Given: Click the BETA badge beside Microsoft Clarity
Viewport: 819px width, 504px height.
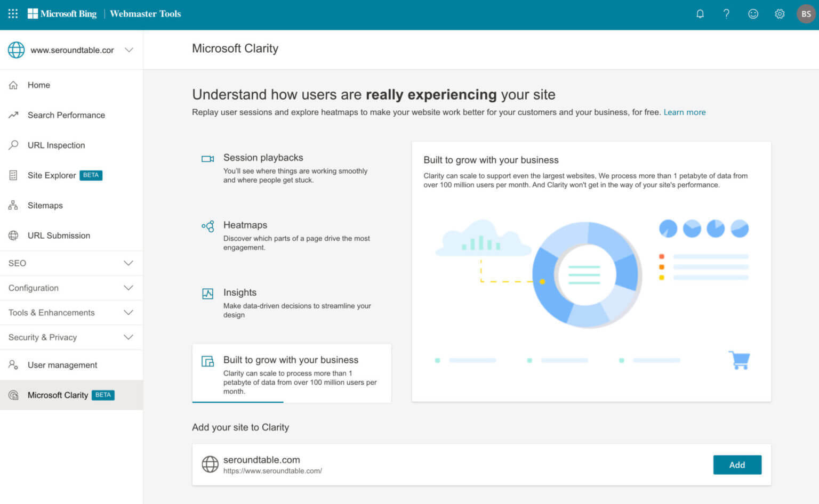Looking at the screenshot, I should [103, 395].
